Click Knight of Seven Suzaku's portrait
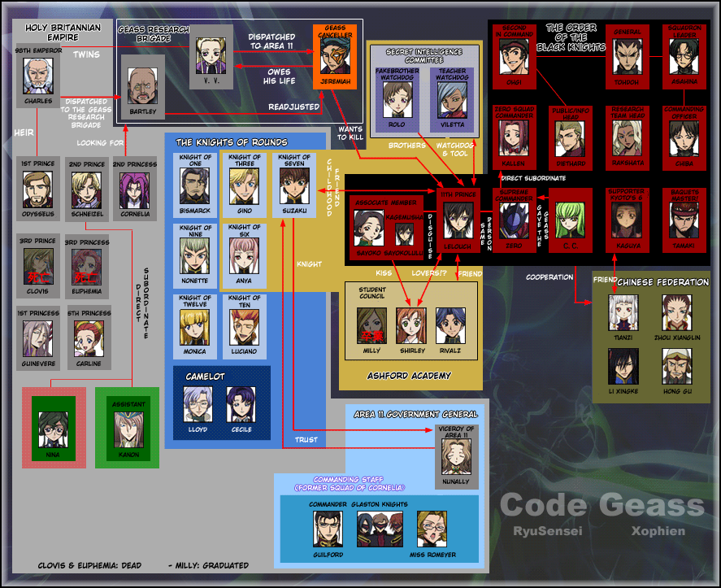Screen dimensions: 721x588 coord(294,186)
